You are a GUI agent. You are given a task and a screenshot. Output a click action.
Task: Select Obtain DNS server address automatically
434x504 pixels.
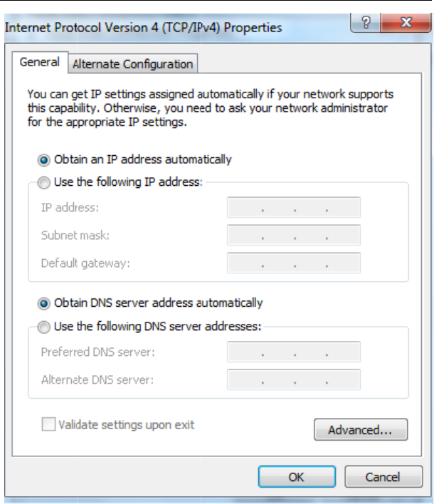click(x=44, y=303)
